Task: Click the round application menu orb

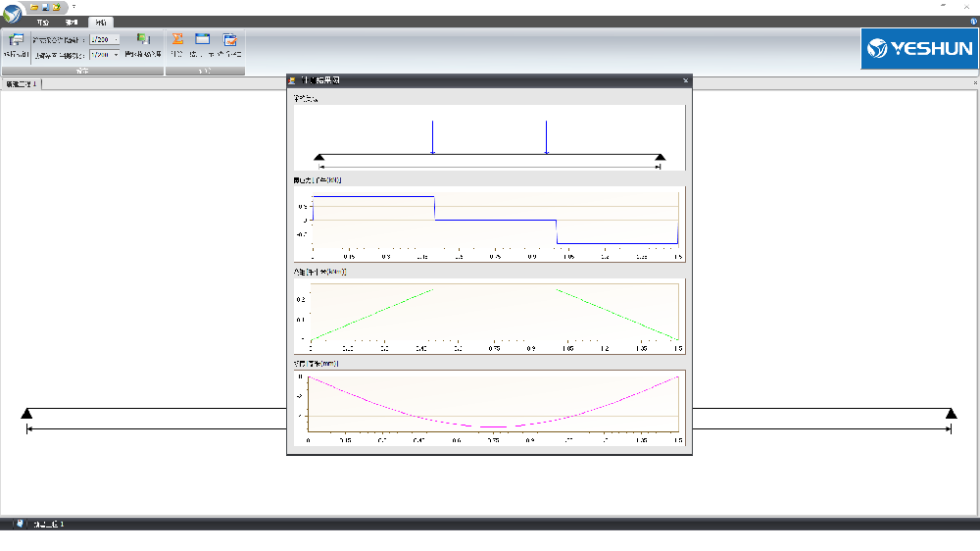Action: tap(12, 14)
